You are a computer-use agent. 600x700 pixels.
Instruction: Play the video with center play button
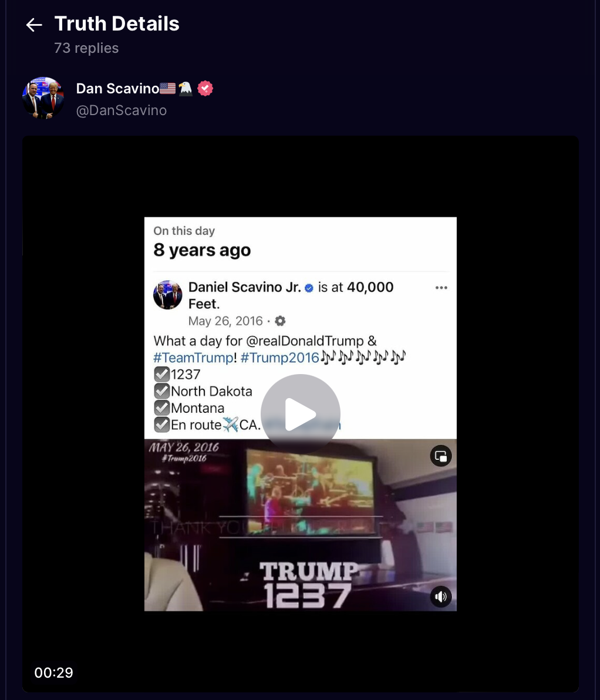pos(301,414)
